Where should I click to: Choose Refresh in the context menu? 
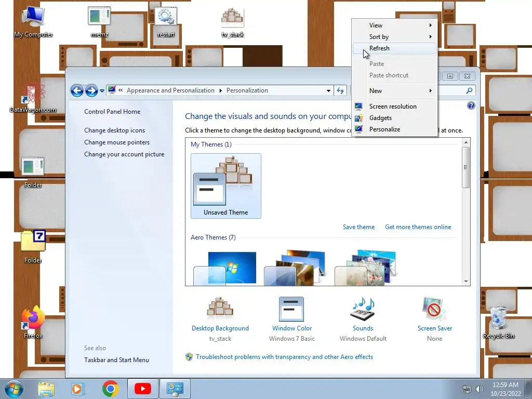point(395,48)
